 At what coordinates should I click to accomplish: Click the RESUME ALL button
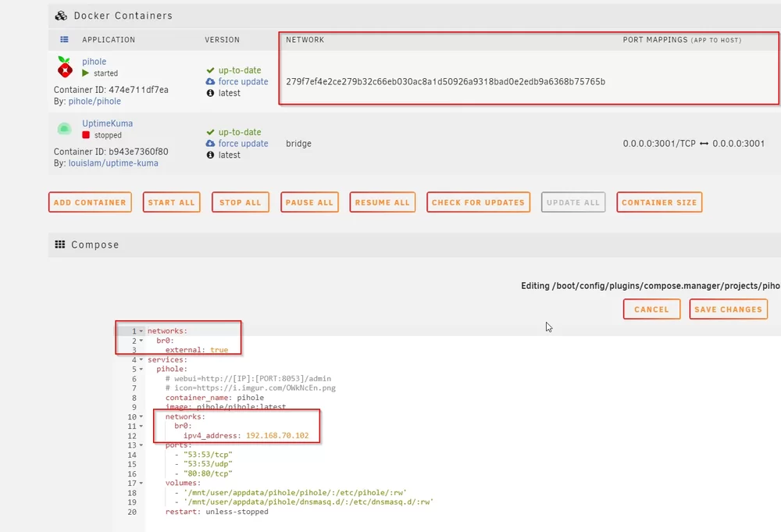coord(383,202)
